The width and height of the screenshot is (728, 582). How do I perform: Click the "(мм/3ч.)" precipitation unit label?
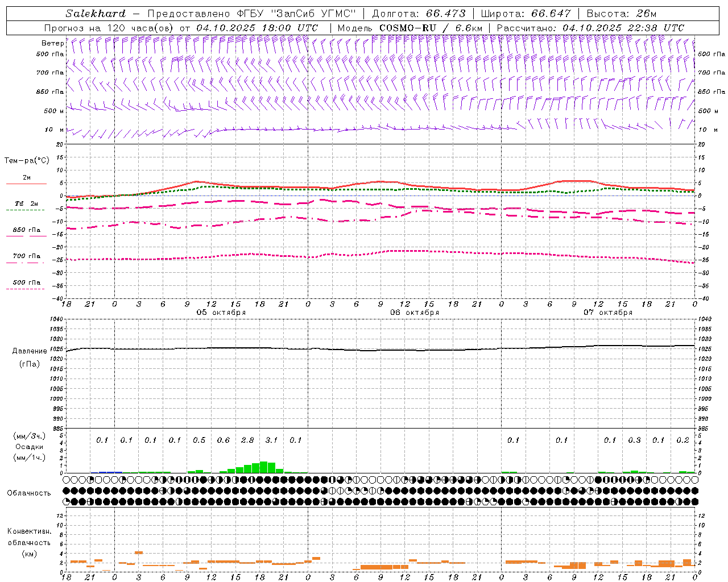click(x=29, y=436)
